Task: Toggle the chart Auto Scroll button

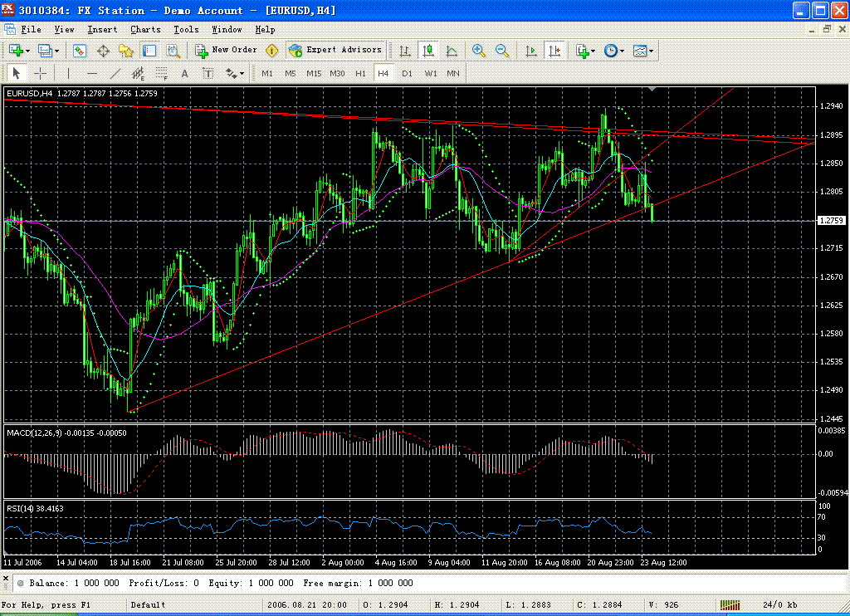Action: point(531,51)
